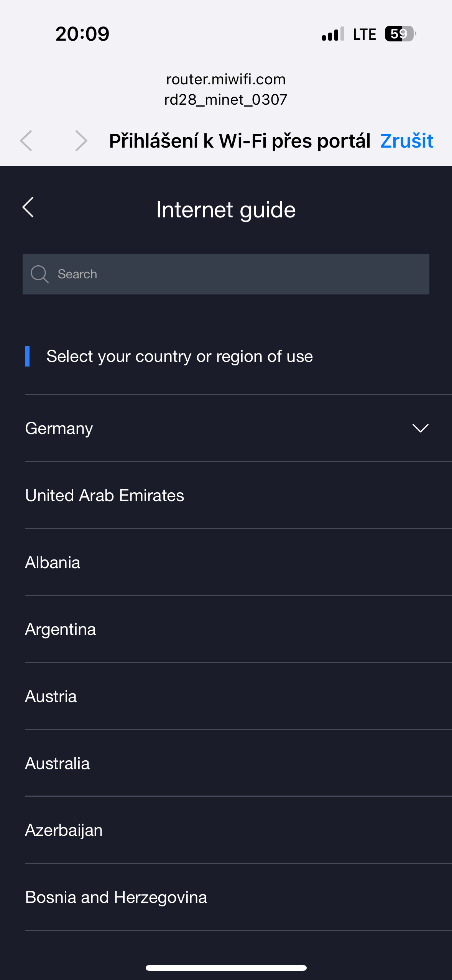
Task: Tap the battery indicator in status bar
Action: (x=400, y=34)
